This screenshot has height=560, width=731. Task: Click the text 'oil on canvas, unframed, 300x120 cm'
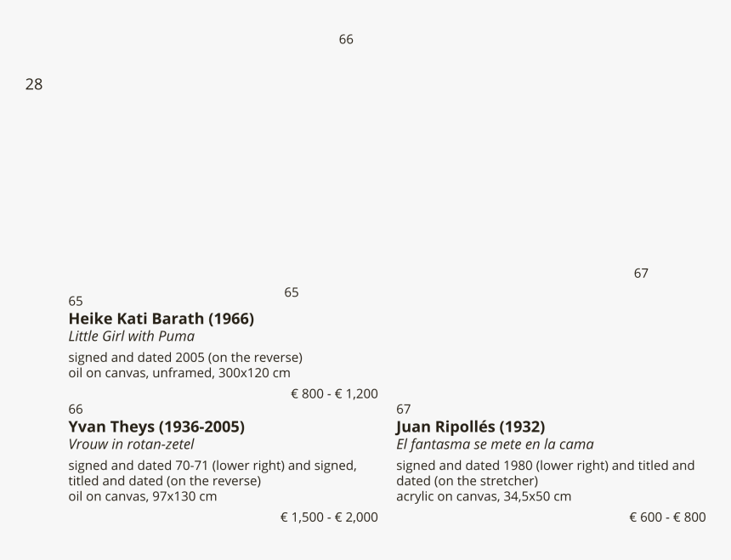179,373
